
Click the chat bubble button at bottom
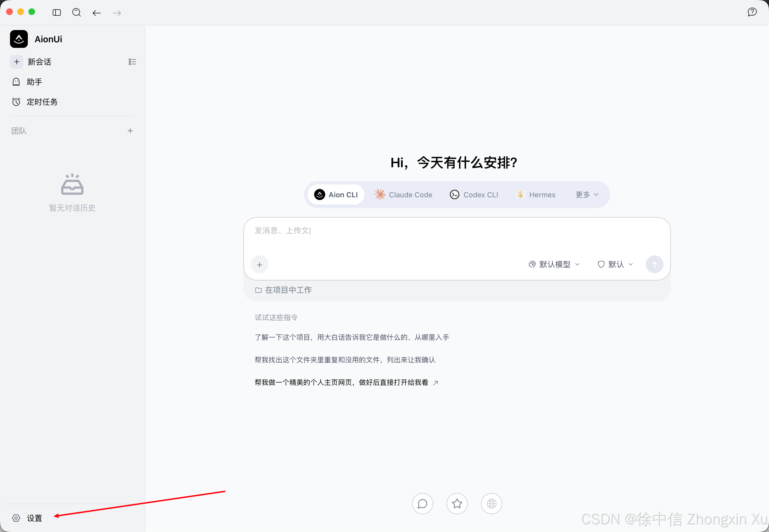[x=422, y=504]
